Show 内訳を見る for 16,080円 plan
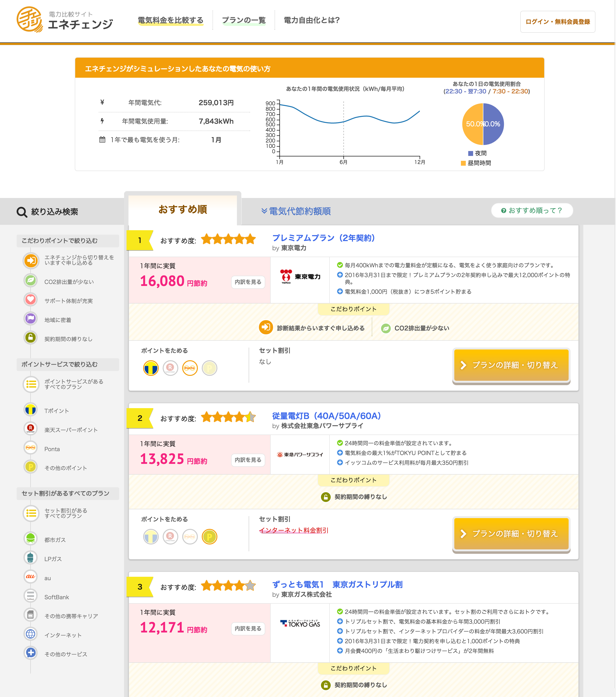Screen dimensions: 616x697 [x=248, y=282]
